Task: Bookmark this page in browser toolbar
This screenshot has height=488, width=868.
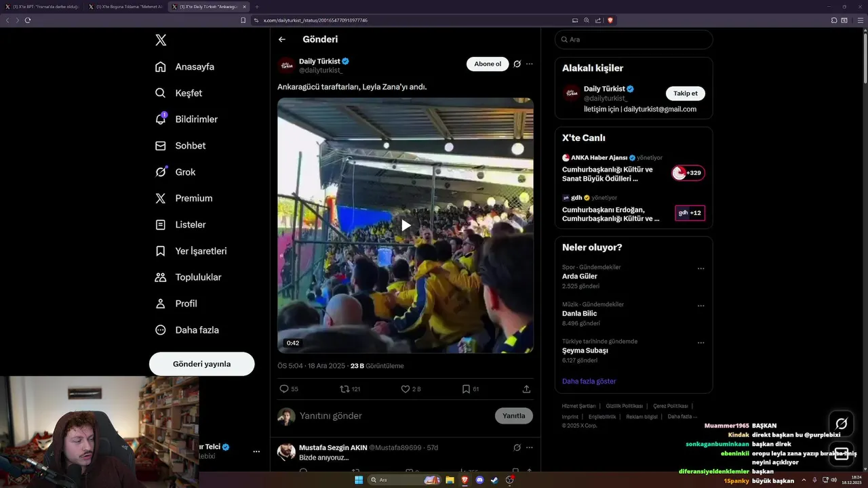Action: (243, 20)
